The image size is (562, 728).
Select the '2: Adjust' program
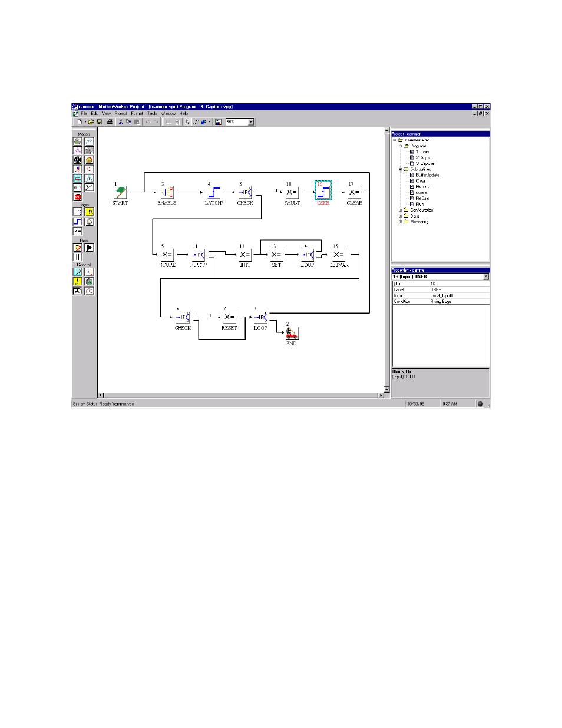424,157
